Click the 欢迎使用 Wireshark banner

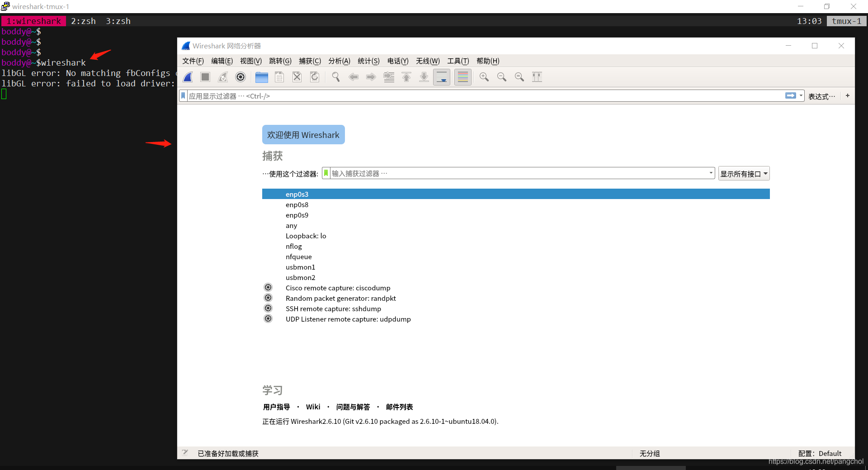click(303, 135)
